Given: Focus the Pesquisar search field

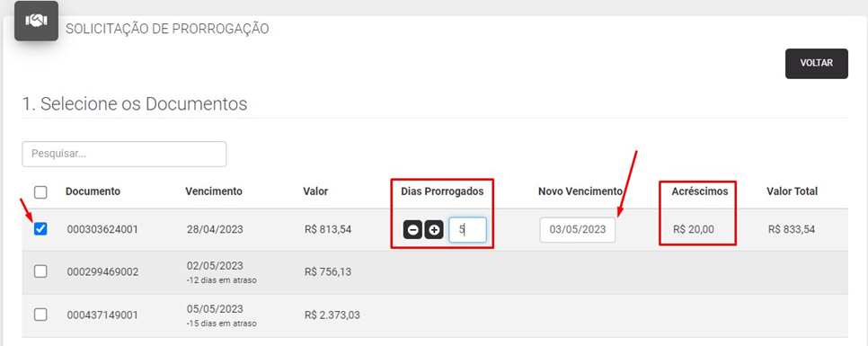Looking at the screenshot, I should coord(124,154).
